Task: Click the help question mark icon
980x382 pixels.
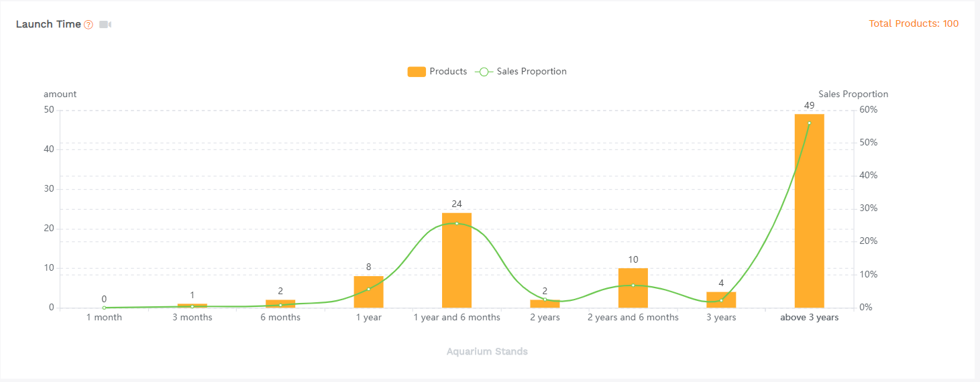Action: tap(89, 25)
